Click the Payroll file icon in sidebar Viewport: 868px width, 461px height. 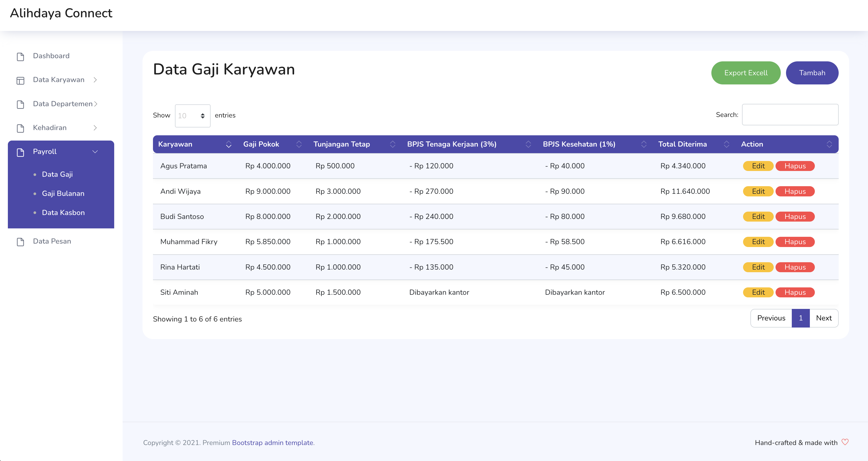[x=20, y=152]
